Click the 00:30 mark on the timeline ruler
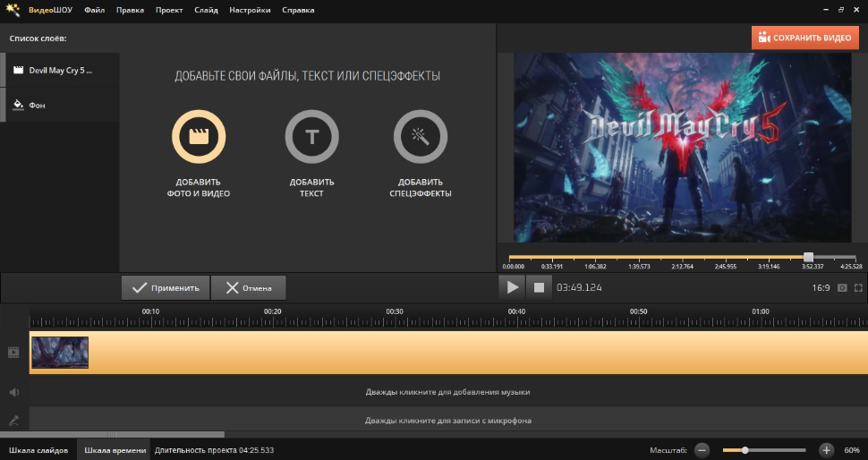 coord(394,311)
